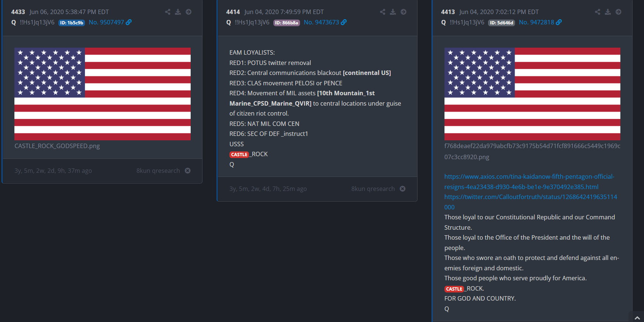
Task: Open the axios.com Tina Kaidanow link
Action: pyautogui.click(x=529, y=182)
